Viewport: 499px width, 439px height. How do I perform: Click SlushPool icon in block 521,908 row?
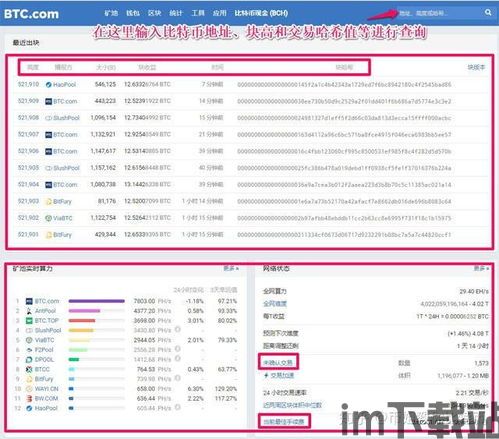coord(48,118)
